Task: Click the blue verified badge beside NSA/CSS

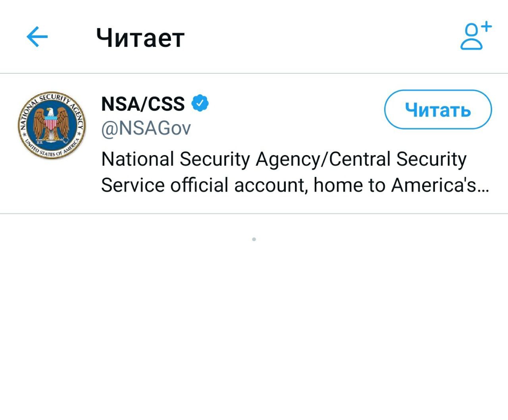Action: pyautogui.click(x=200, y=103)
